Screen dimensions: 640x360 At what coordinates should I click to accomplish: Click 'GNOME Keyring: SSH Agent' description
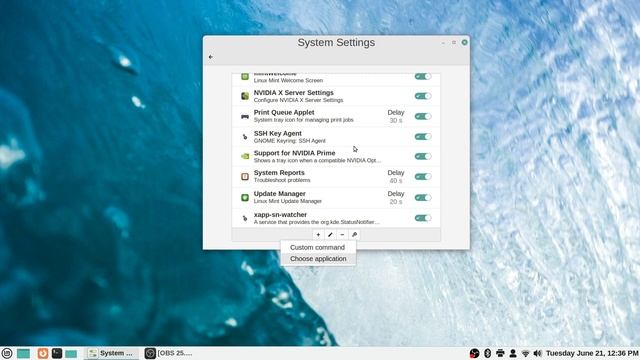(289, 141)
